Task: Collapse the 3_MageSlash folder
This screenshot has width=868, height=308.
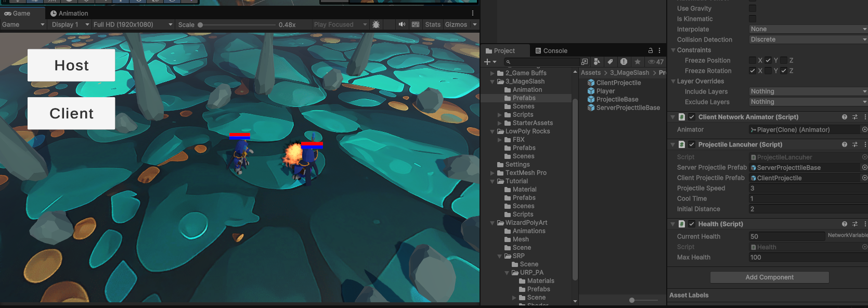Action: pyautogui.click(x=493, y=82)
